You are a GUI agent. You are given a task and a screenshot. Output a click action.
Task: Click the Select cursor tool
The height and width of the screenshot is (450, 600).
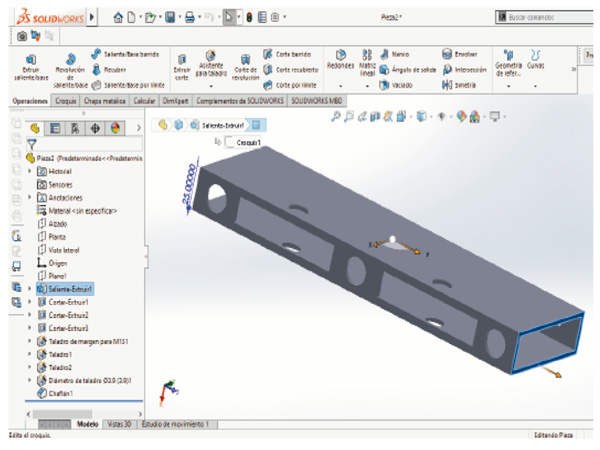click(229, 17)
